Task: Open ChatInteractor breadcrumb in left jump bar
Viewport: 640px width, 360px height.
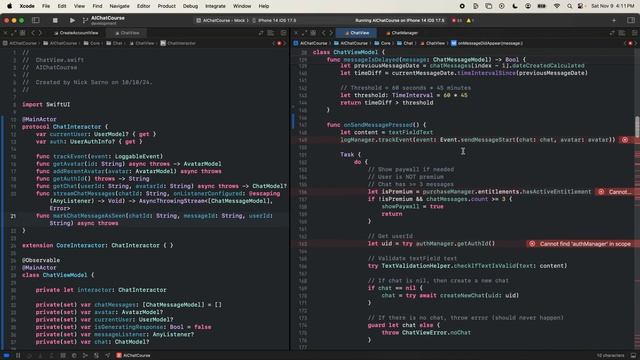Action: tap(178, 43)
